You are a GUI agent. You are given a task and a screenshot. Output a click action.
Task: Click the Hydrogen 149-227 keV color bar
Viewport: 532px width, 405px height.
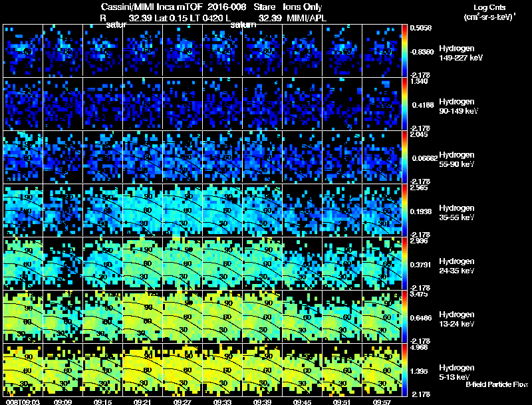pos(404,51)
